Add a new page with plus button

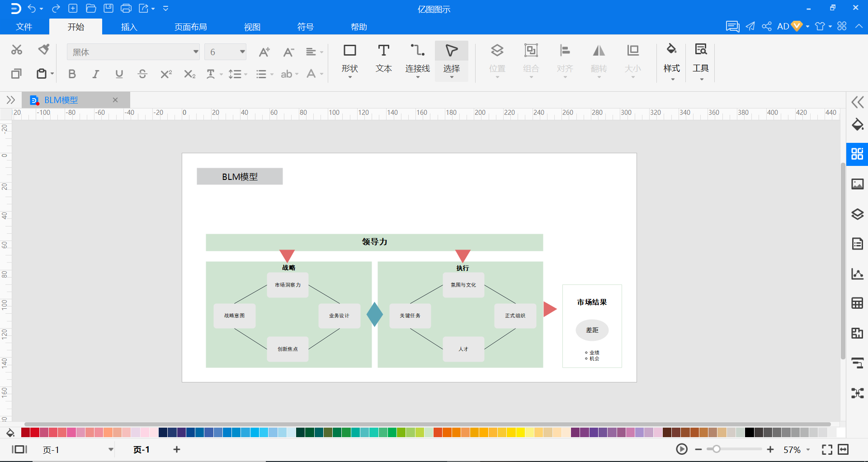pyautogui.click(x=177, y=449)
